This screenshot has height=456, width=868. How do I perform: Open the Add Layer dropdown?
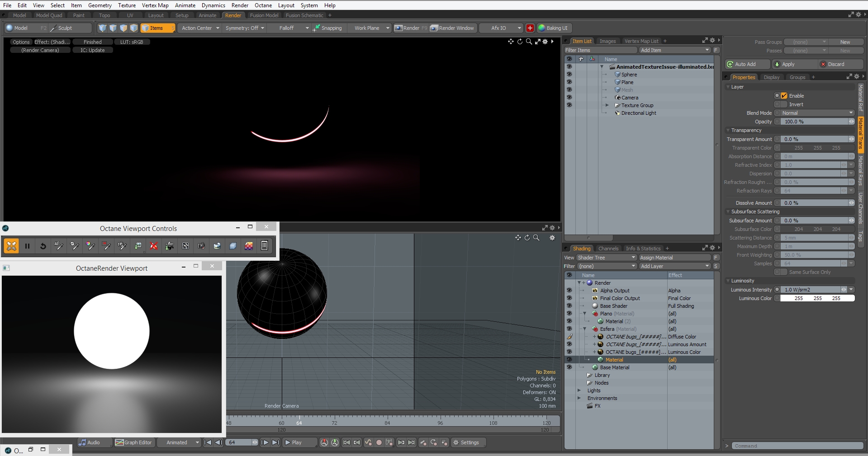point(675,266)
